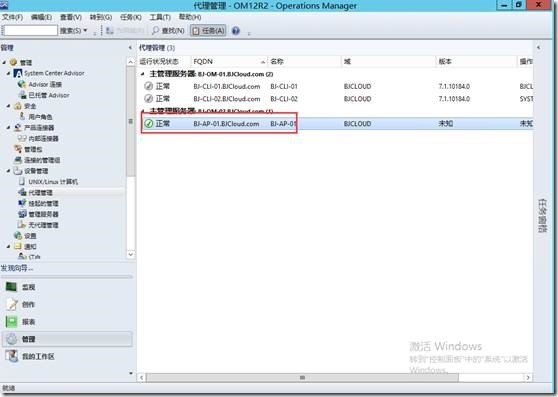The width and height of the screenshot is (558, 397).
Task: Collapse the 产品连接器 tree node arrow
Action: click(9, 127)
